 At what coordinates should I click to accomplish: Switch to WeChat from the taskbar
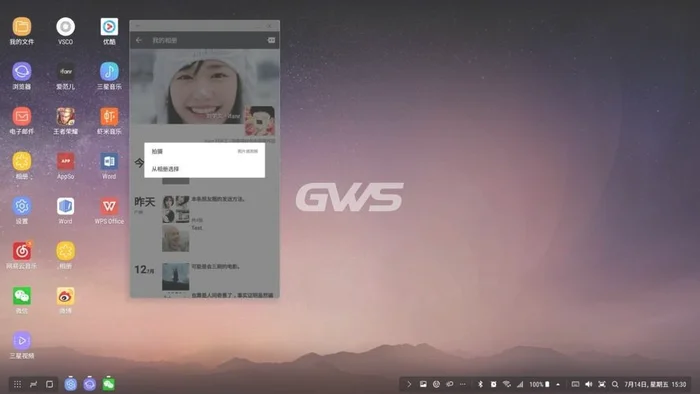tap(108, 384)
